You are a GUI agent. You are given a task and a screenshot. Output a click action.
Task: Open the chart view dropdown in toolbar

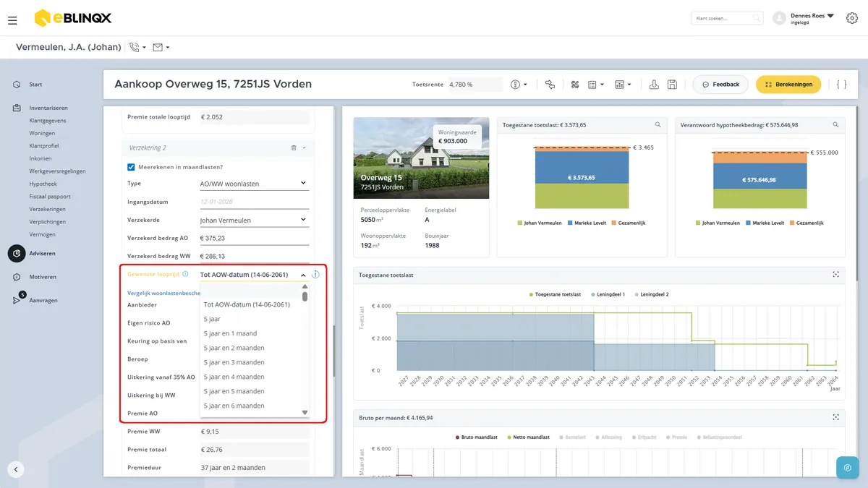(x=622, y=85)
